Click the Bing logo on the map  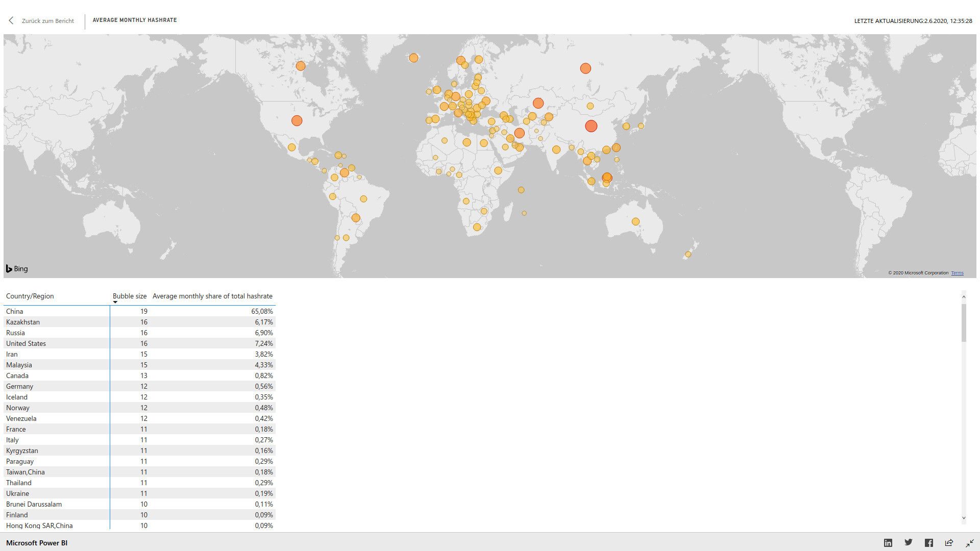tap(17, 268)
